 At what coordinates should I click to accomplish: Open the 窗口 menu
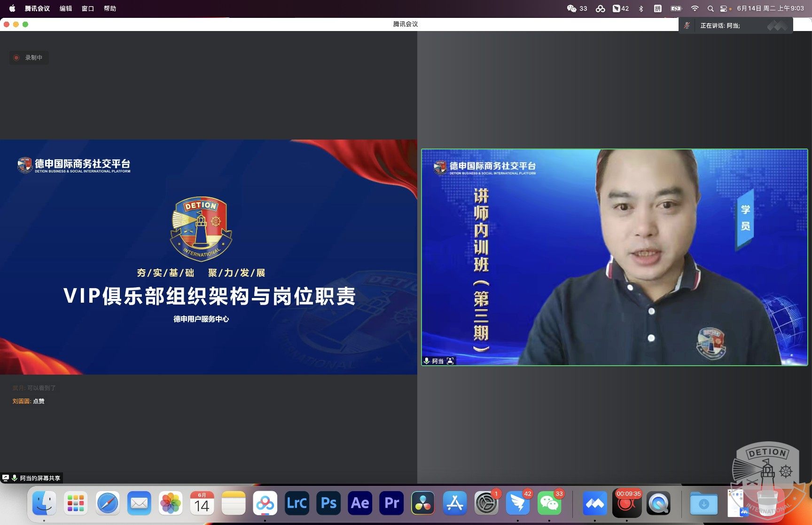[88, 8]
